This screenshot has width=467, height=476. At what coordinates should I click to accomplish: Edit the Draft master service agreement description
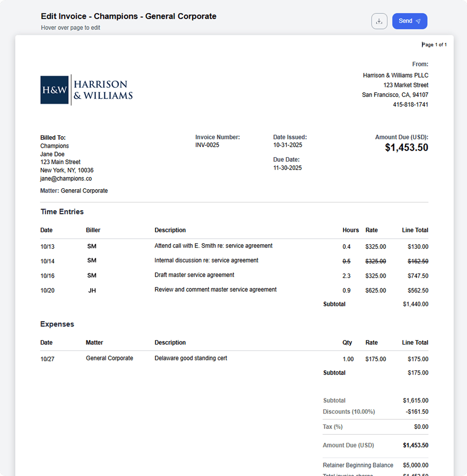click(x=194, y=275)
